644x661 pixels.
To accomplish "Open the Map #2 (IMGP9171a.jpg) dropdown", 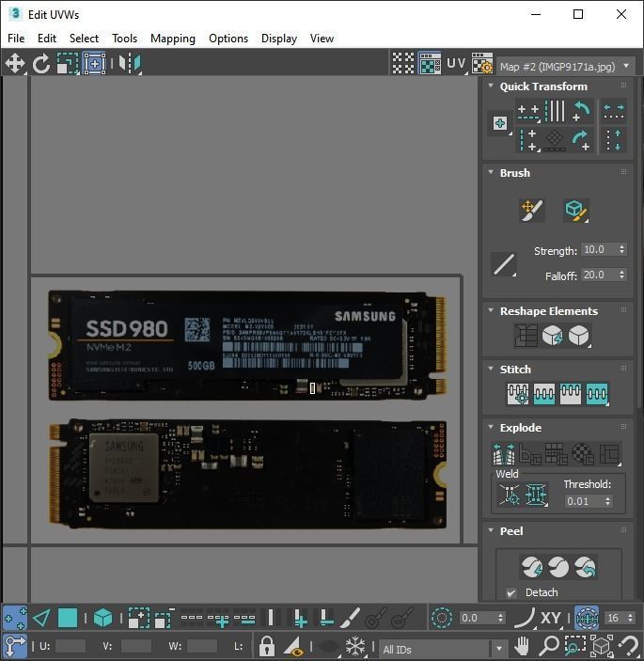I will (x=566, y=67).
